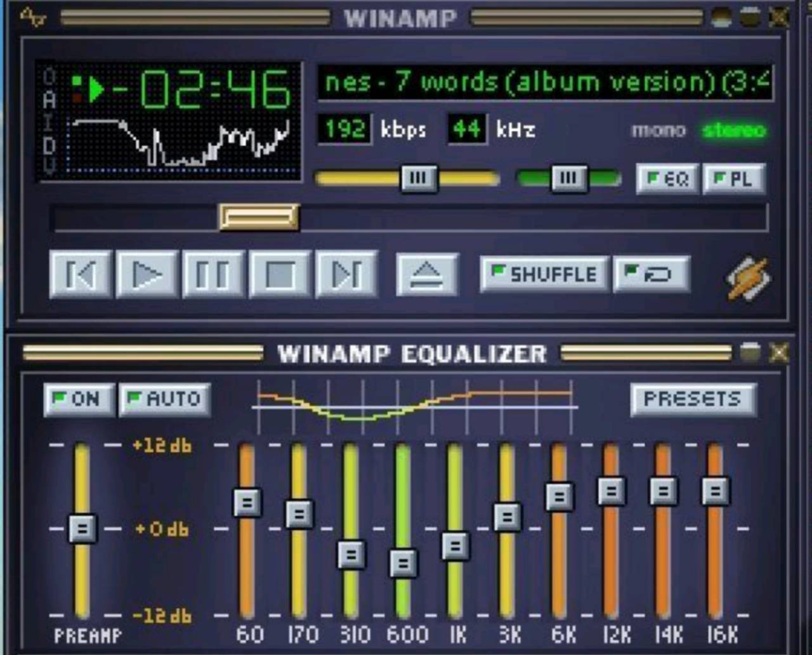This screenshot has width=812, height=655.
Task: Toggle the equalizer AUTO button
Action: (x=164, y=399)
